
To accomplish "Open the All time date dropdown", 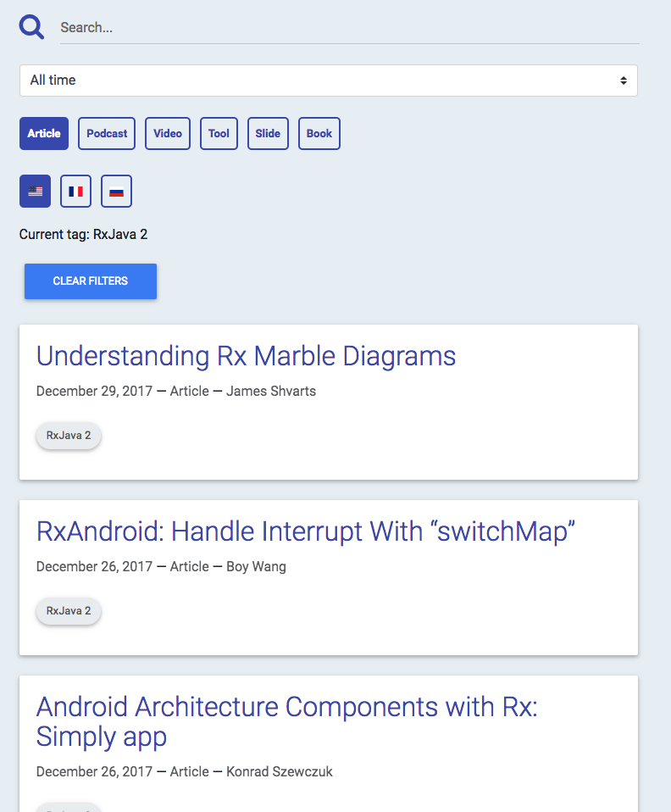I will [329, 80].
